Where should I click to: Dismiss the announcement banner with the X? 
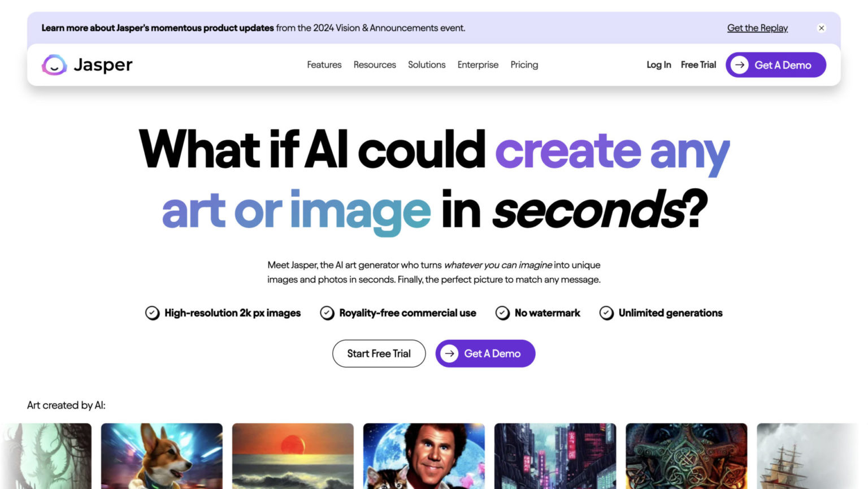(821, 28)
